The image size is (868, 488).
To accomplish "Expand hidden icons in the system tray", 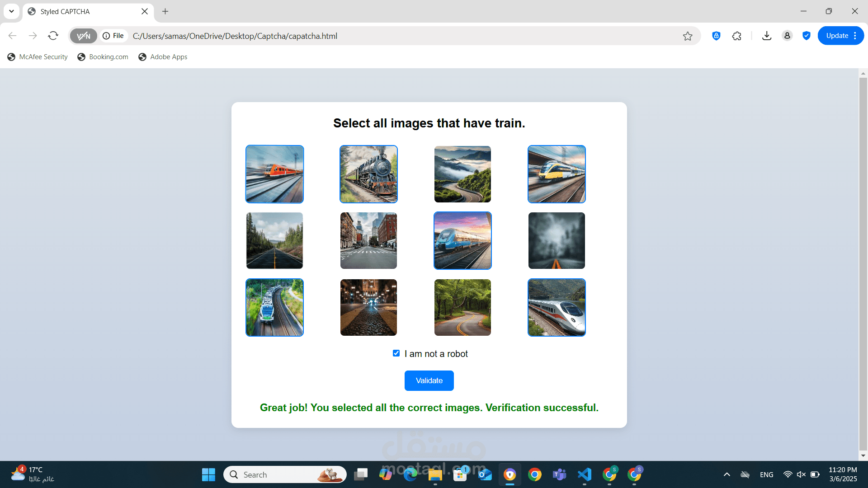I will pos(727,474).
